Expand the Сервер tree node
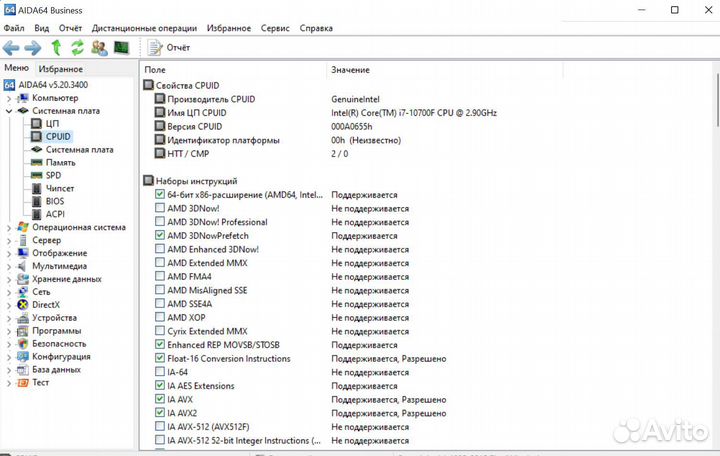 (9, 240)
